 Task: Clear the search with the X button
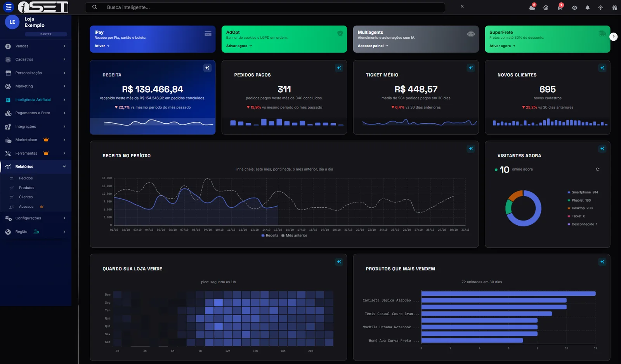(462, 7)
